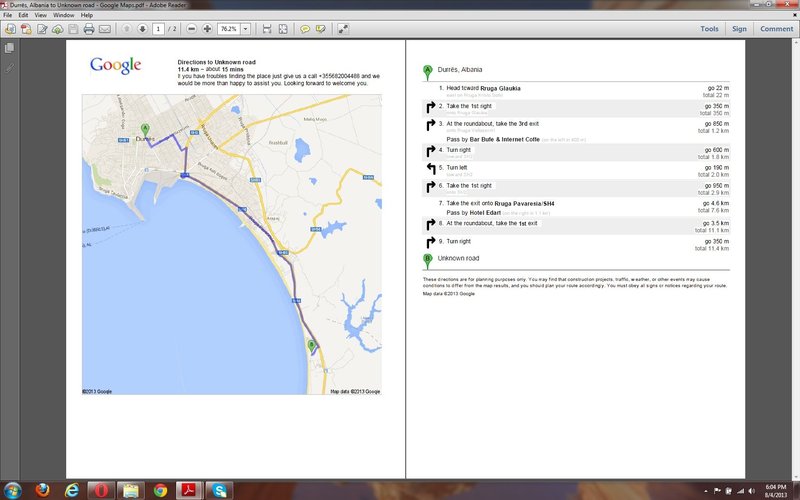The image size is (800, 500).
Task: Click the Save file floppy icon
Action: (x=73, y=29)
